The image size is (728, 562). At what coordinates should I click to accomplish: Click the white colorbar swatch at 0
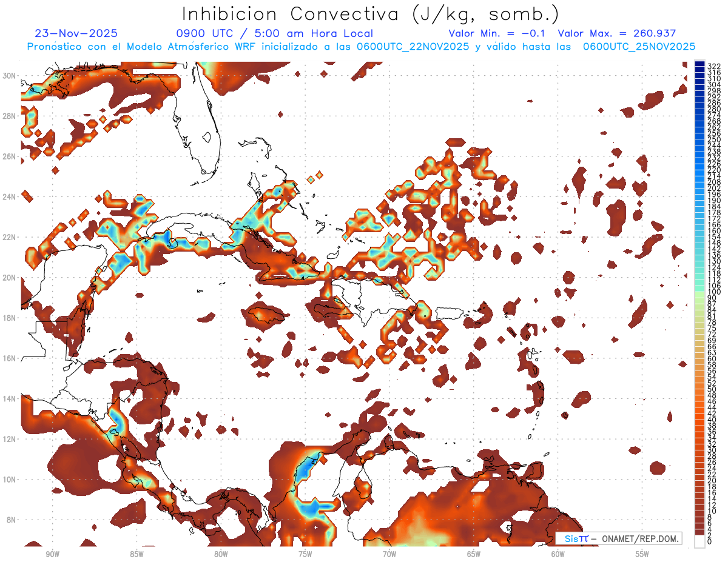(699, 541)
